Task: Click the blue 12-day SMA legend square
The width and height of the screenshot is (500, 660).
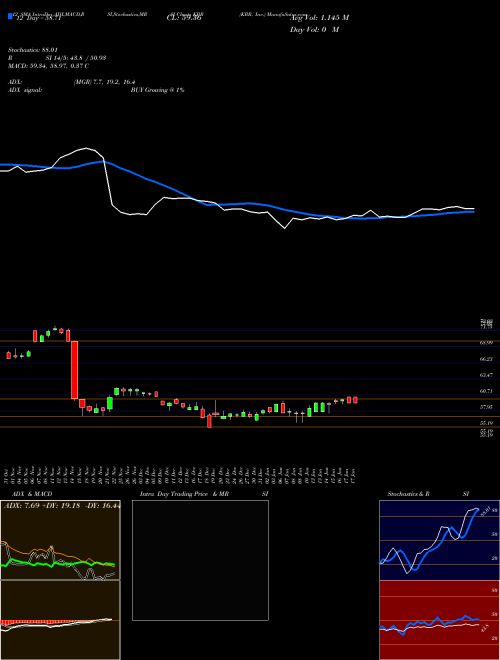Action: click(x=11, y=17)
